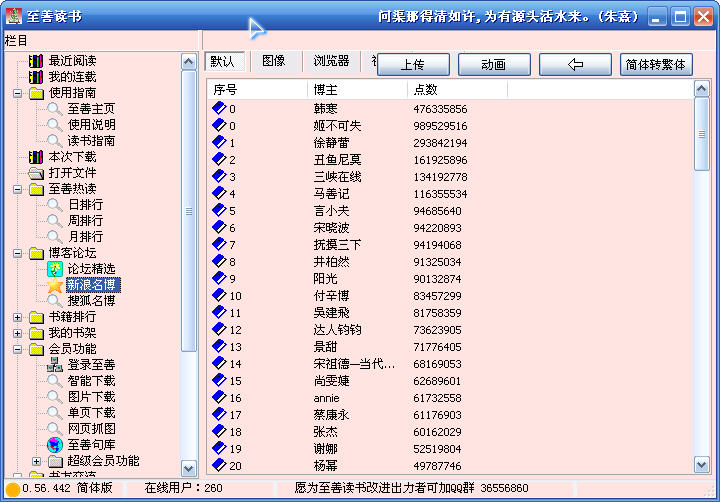The height and width of the screenshot is (502, 720).
Task: Sort by the 点数 column header
Action: 457,90
